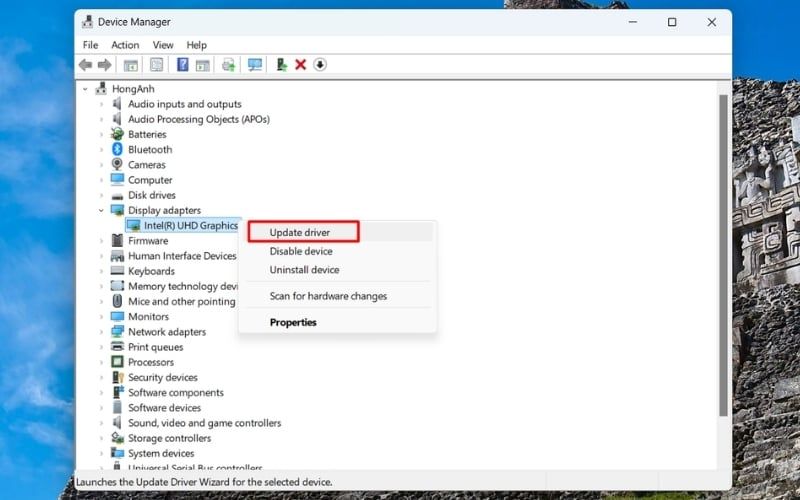Open the Action menu
800x500 pixels.
click(125, 45)
